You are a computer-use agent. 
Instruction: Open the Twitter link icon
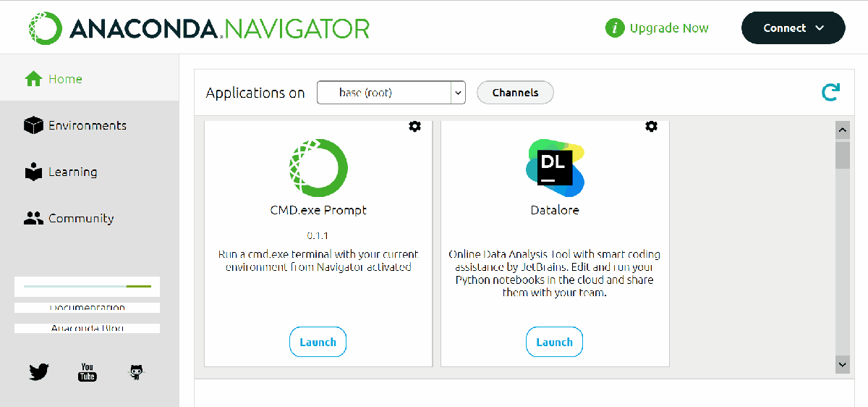point(39,372)
